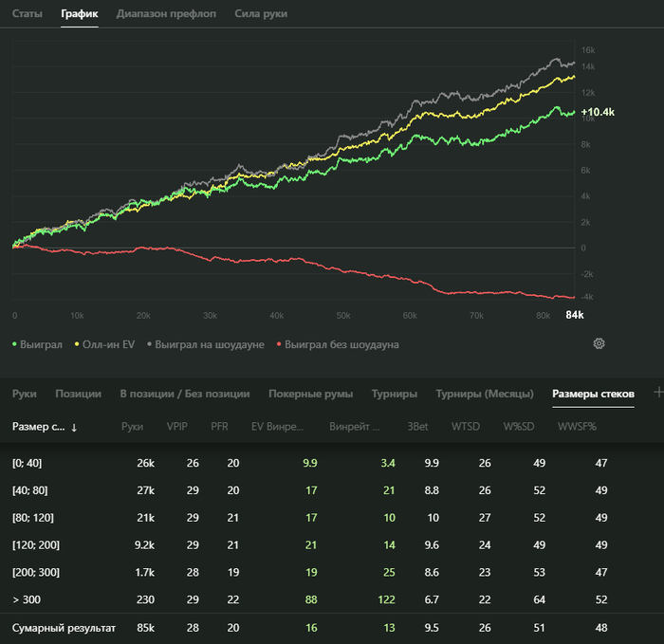Open the Диапазон префлоп tab
The image size is (664, 644).
pyautogui.click(x=166, y=13)
